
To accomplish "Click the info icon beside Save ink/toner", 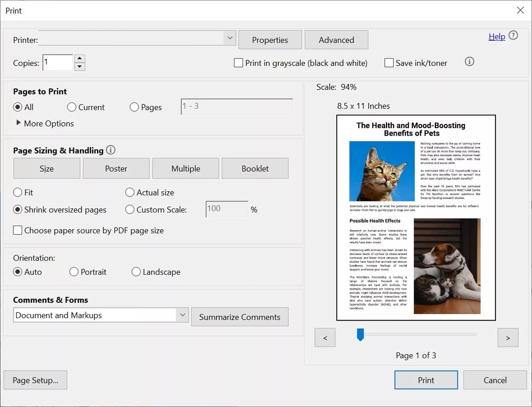I will pos(469,61).
